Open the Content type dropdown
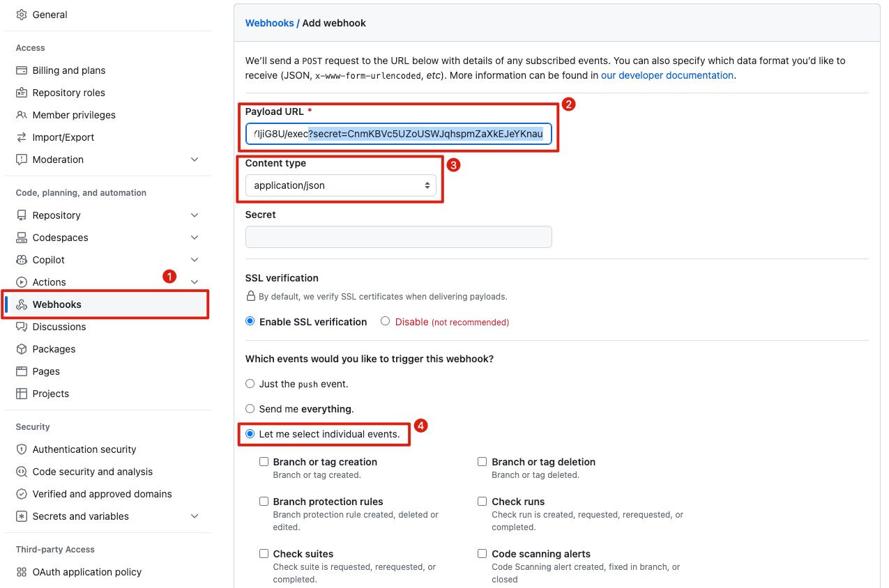889x588 pixels. point(341,185)
